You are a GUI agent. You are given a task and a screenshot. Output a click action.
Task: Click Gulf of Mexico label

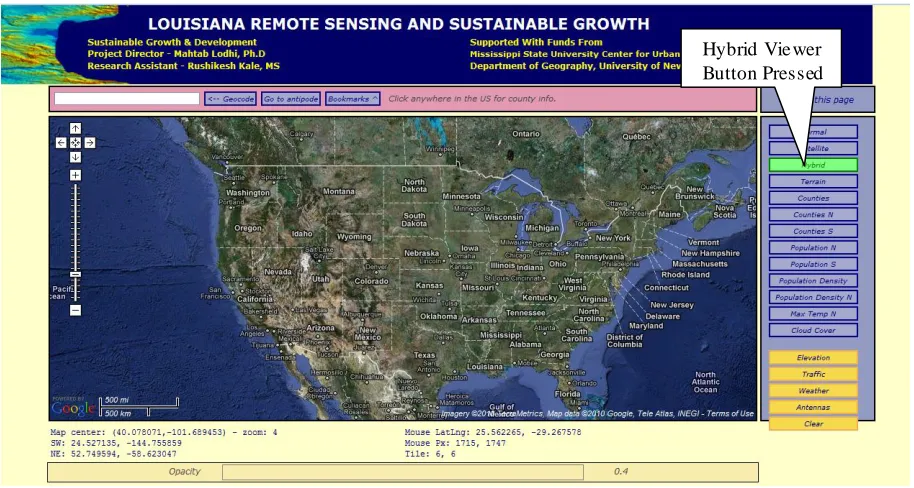click(501, 410)
